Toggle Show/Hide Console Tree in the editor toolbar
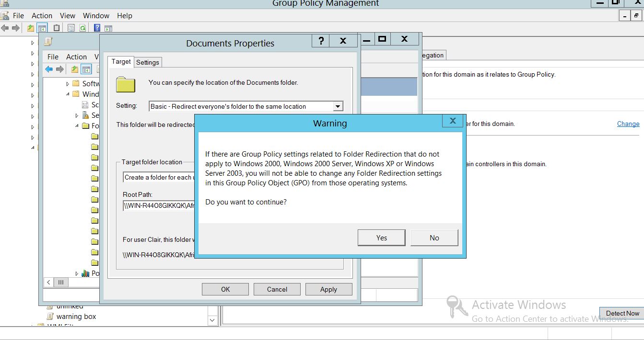The height and width of the screenshot is (340, 644). coord(86,69)
